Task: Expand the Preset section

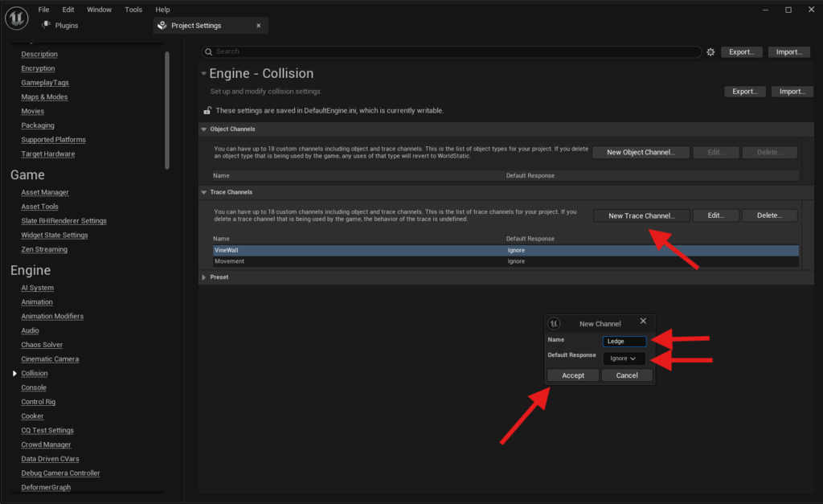Action: click(x=203, y=277)
